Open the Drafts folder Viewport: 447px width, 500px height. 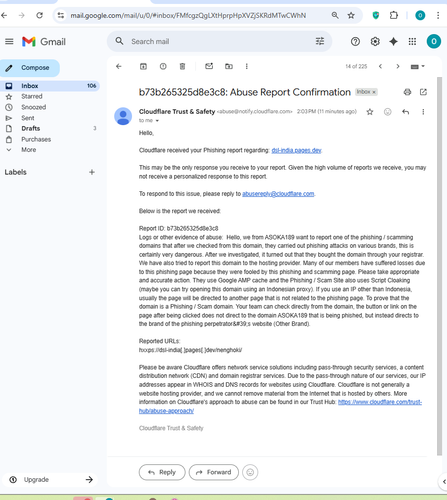tap(31, 128)
